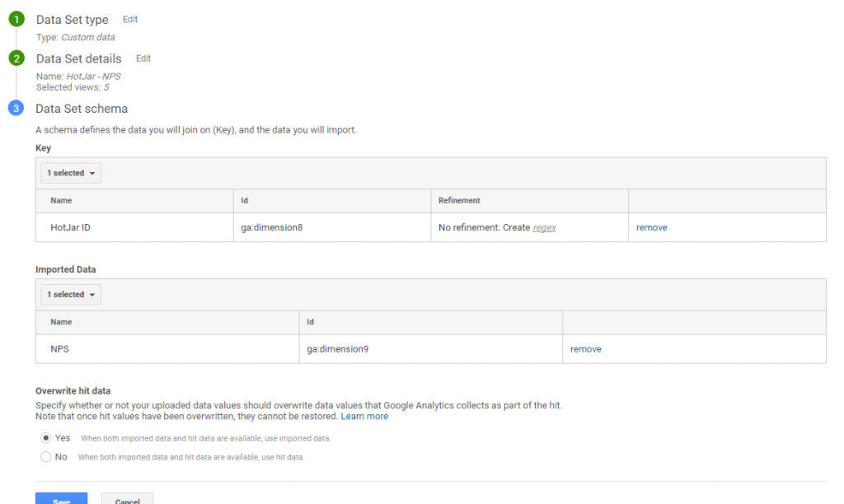844x504 pixels.
Task: Click the step 3 blue circle icon
Action: tap(16, 108)
